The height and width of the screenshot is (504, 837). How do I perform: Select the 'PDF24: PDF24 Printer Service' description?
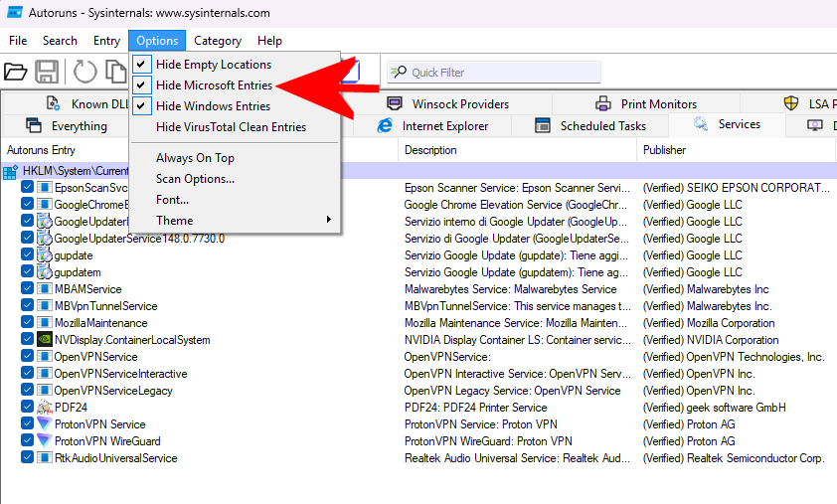[x=475, y=408]
